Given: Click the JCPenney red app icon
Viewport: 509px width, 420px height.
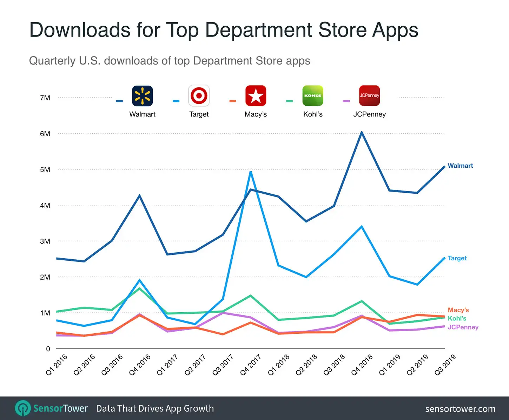Looking at the screenshot, I should (x=369, y=96).
